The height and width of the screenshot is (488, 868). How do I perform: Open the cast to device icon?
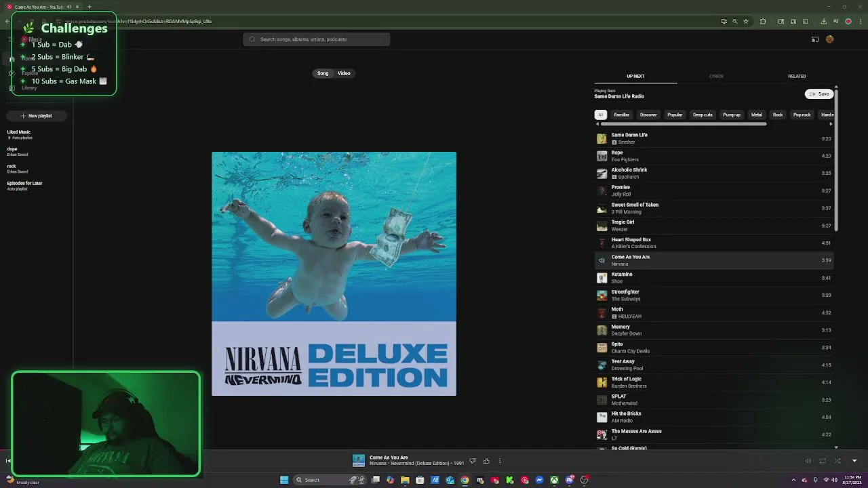coord(815,39)
